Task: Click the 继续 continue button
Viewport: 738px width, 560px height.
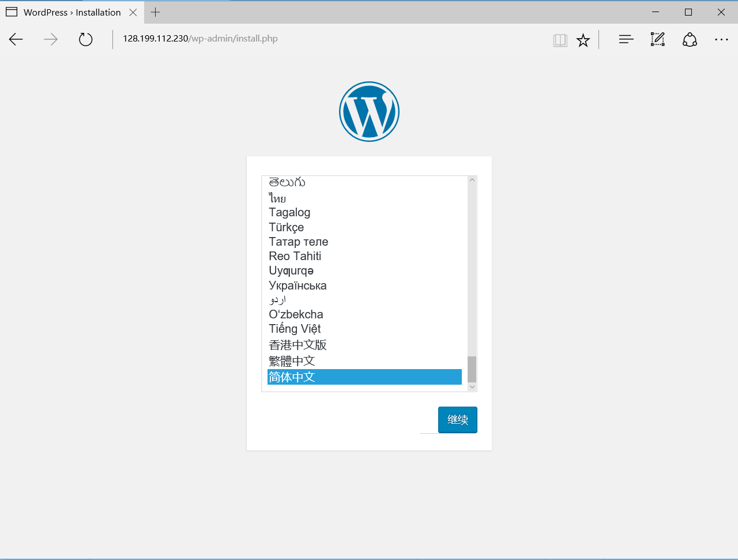Action: pyautogui.click(x=458, y=420)
